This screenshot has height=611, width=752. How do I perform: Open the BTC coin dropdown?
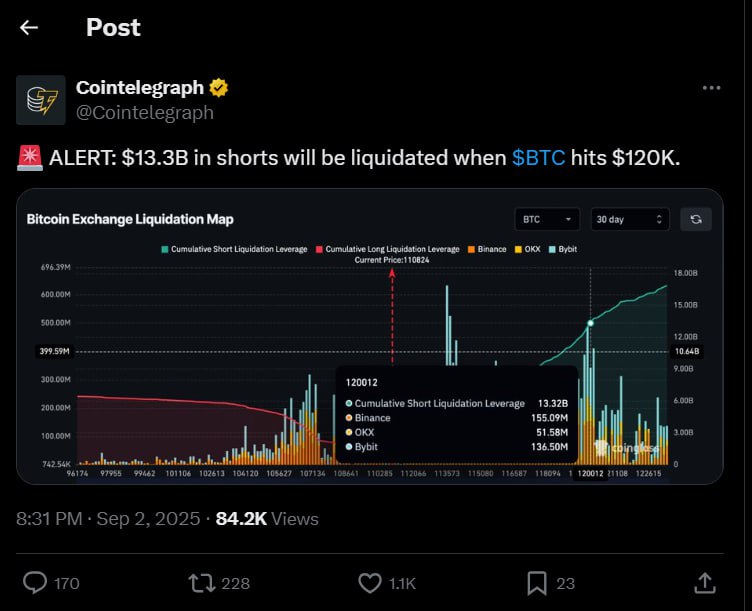547,219
